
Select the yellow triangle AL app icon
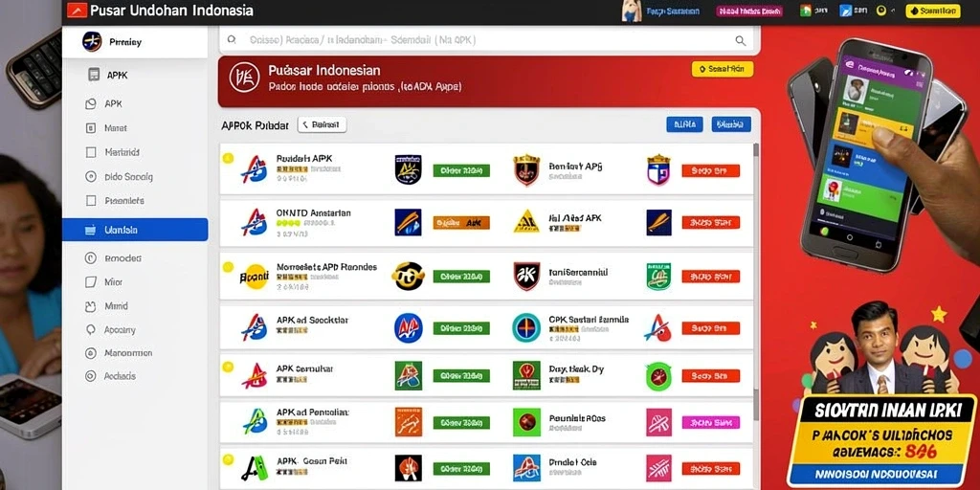coord(526,222)
